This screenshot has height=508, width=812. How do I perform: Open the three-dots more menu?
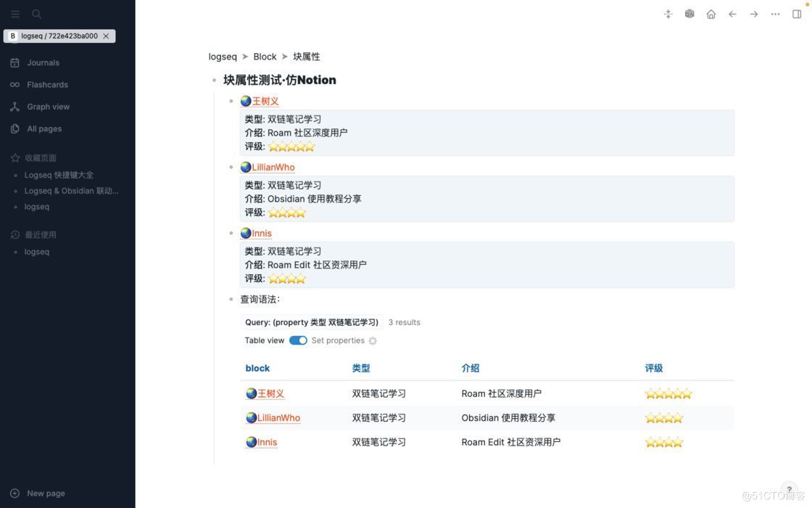coord(775,14)
